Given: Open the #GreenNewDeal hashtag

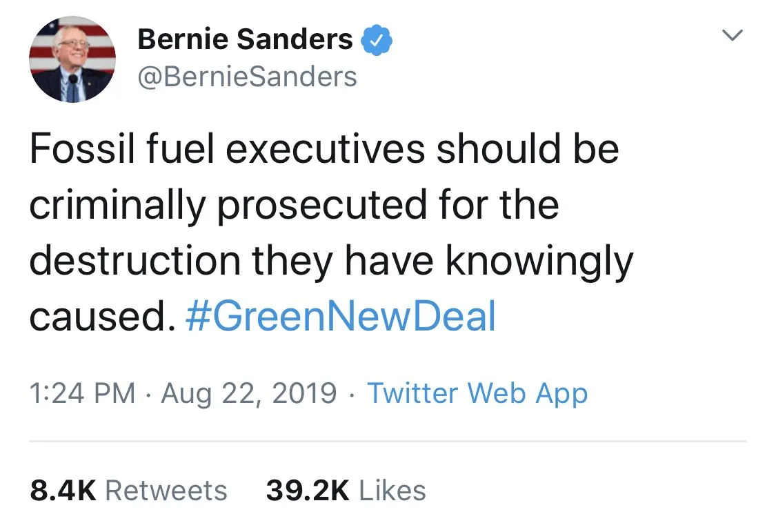Looking at the screenshot, I should [341, 317].
